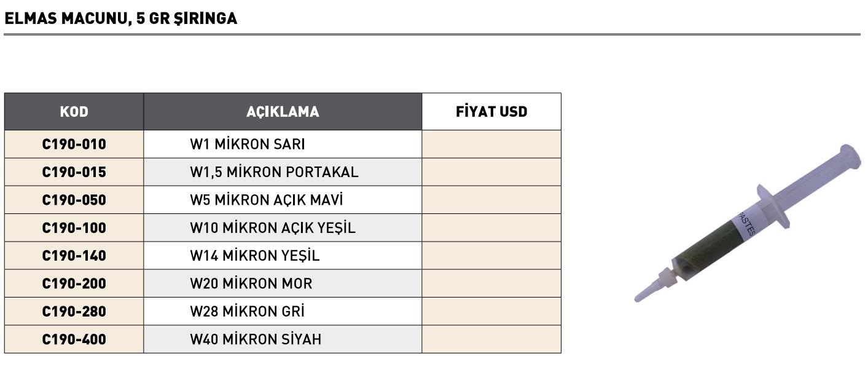Click the W5 MİKRON AÇIK MAVİ description
The height and width of the screenshot is (367, 868).
[267, 200]
